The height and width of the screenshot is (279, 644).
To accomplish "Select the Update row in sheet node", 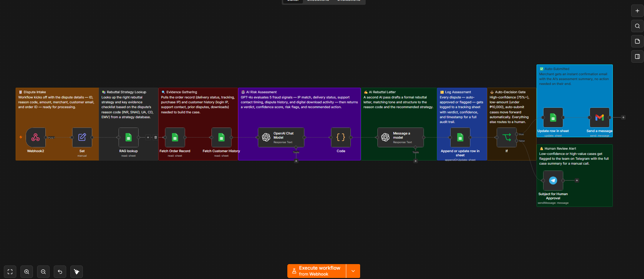I will [553, 117].
